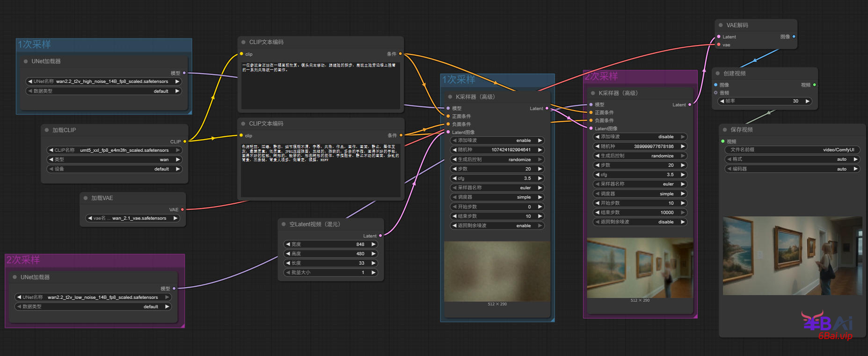The image size is (868, 356).
Task: Open the 格式 dropdown in 保存视频 node
Action: tap(793, 159)
